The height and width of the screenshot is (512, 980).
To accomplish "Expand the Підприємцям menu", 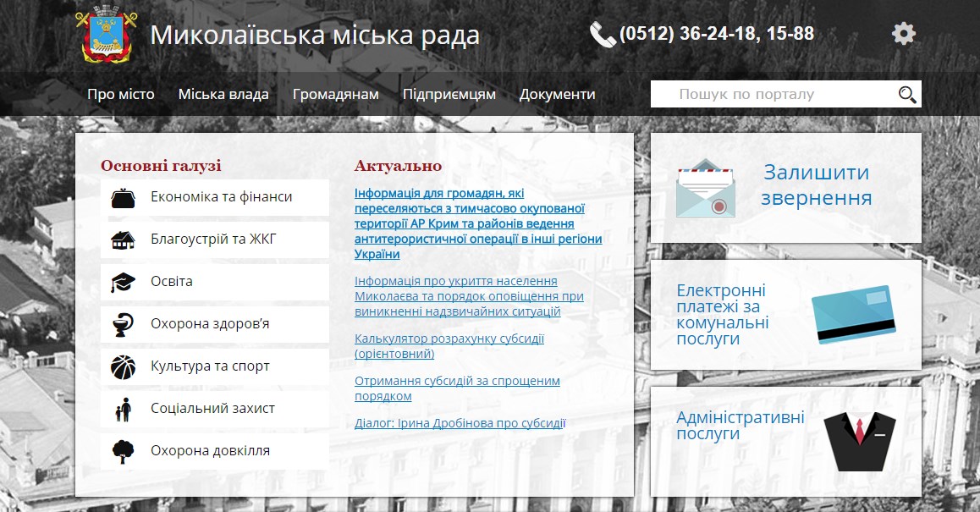I will 449,95.
